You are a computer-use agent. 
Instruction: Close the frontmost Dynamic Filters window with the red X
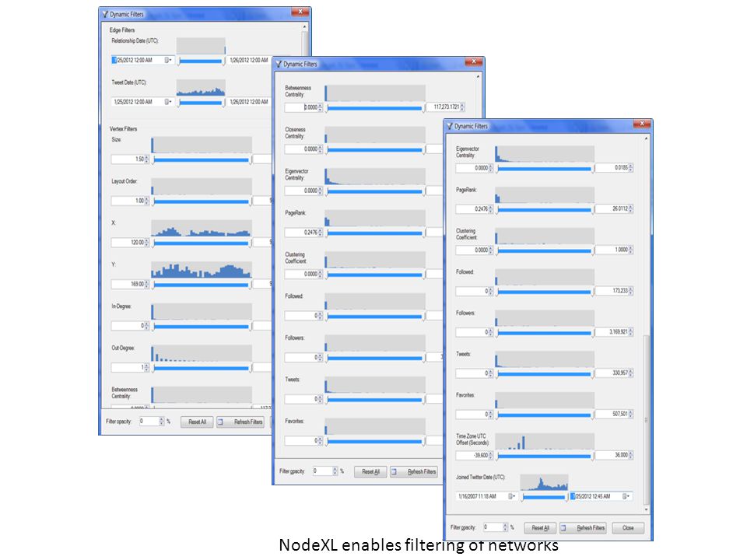(642, 124)
